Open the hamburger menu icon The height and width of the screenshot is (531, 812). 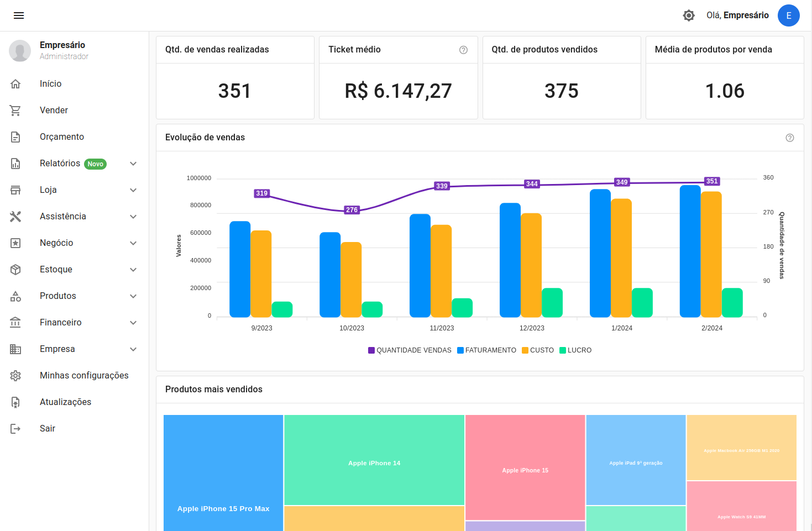point(19,15)
